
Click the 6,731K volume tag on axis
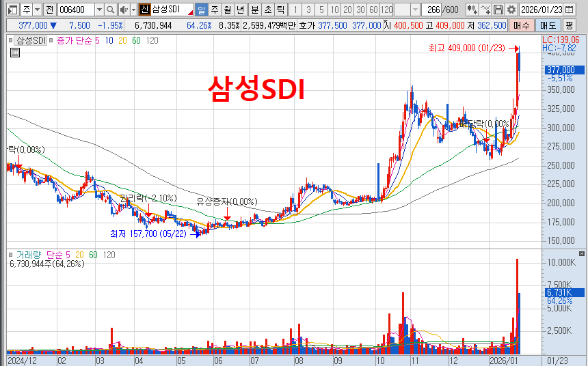564,292
